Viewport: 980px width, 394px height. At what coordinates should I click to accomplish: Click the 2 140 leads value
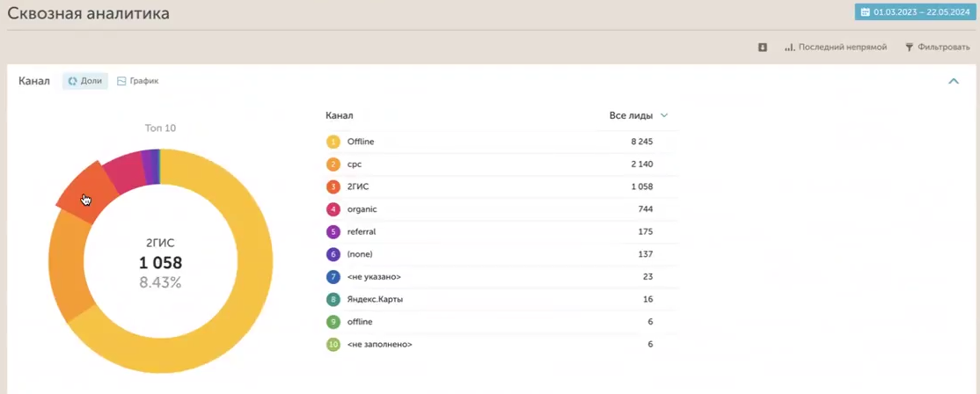[642, 164]
